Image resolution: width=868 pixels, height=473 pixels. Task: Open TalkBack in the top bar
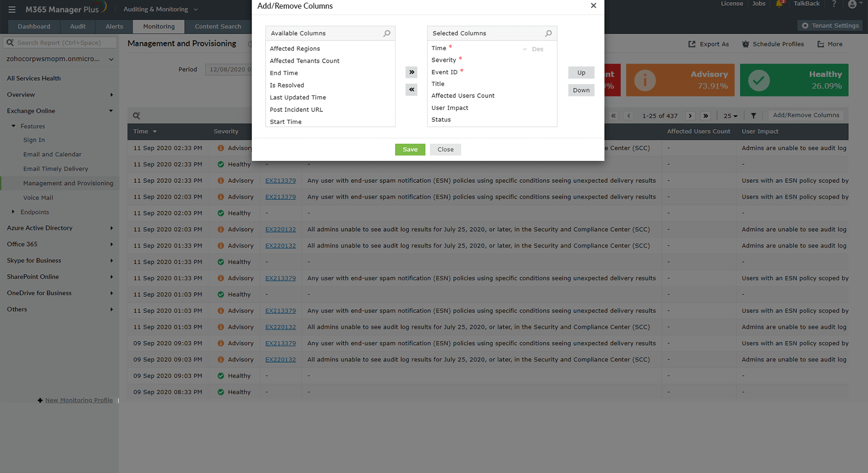coord(806,4)
